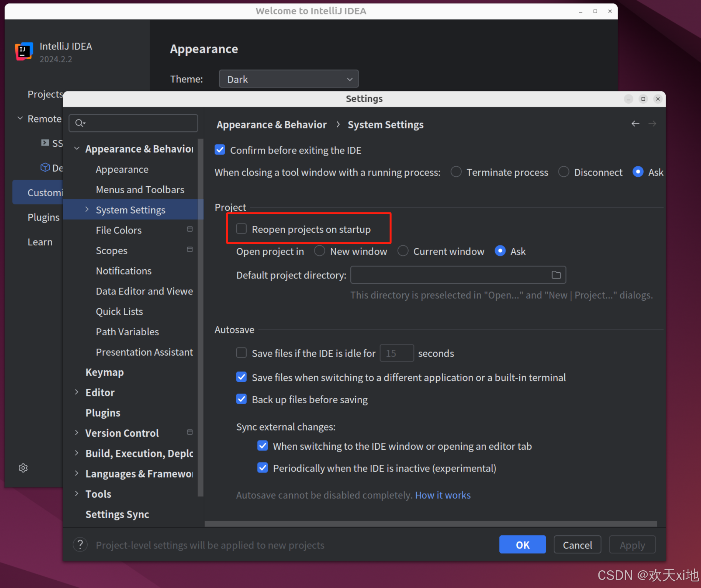Click the search magnifier icon in Settings

[x=80, y=123]
